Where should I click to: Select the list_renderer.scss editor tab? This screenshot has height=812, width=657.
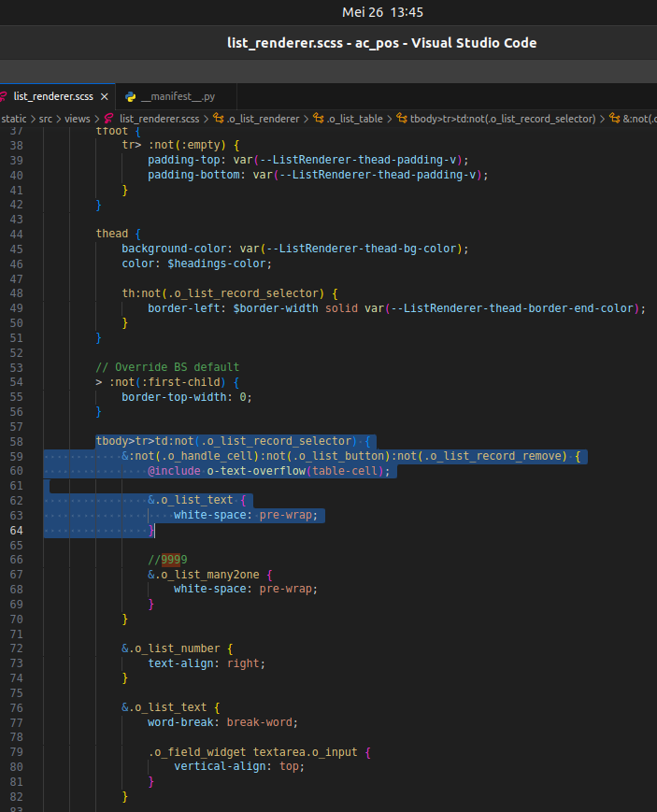(x=53, y=96)
